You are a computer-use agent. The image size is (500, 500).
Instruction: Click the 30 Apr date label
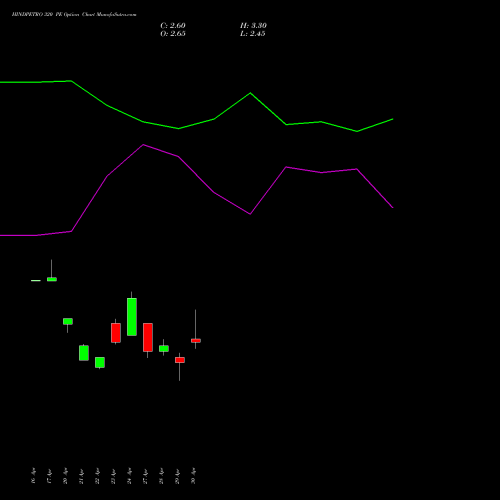pyautogui.click(x=193, y=476)
